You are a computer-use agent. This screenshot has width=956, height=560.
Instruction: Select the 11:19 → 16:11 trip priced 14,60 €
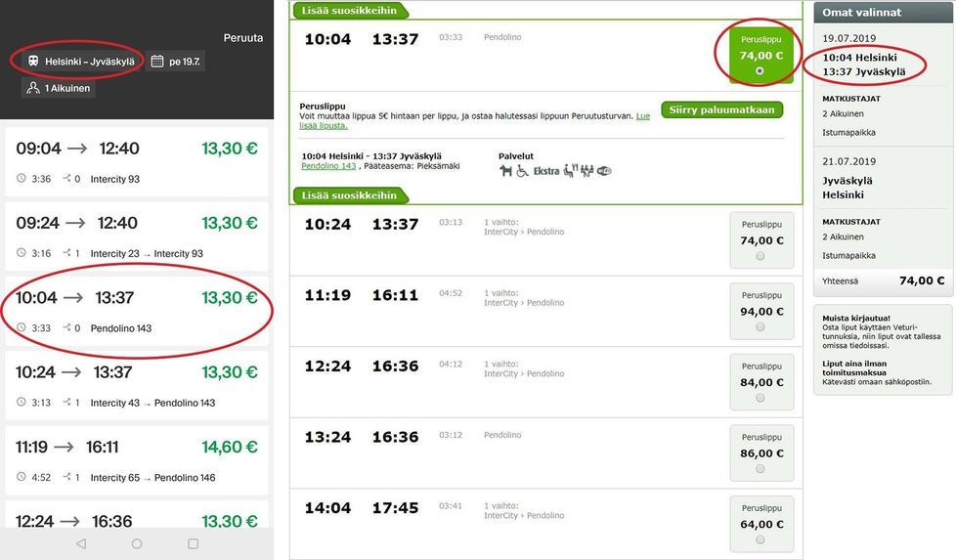tap(137, 460)
